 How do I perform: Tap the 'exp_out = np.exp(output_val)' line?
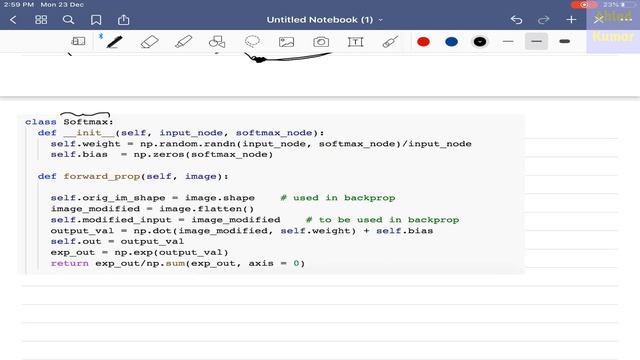click(x=139, y=252)
